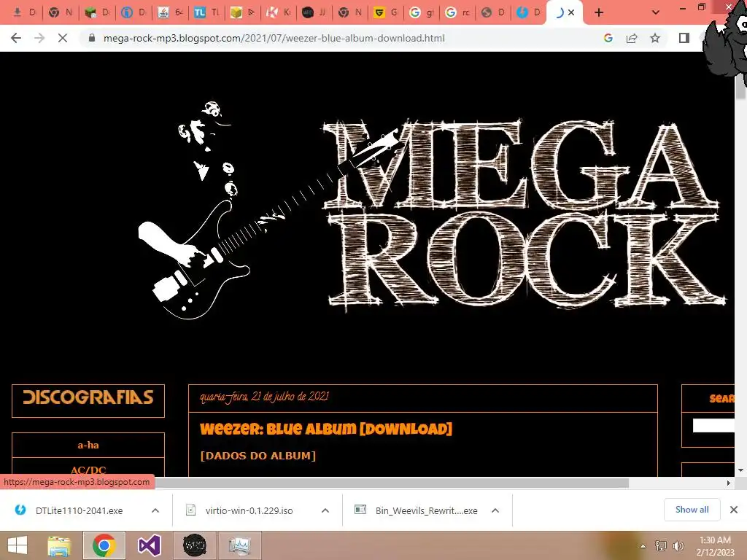The width and height of the screenshot is (747, 560).
Task: Open the Bin_Weevils_Rewrit....exe download
Action: 426,510
